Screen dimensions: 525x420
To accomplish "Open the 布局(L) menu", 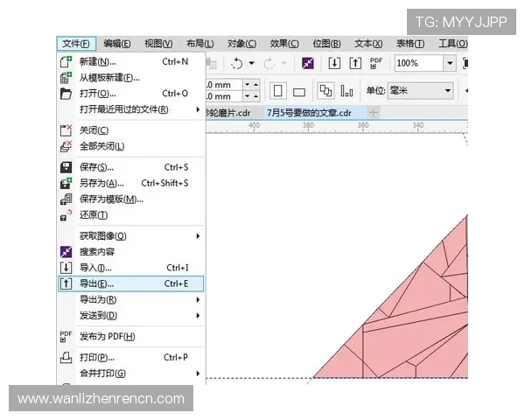I will pos(199,44).
